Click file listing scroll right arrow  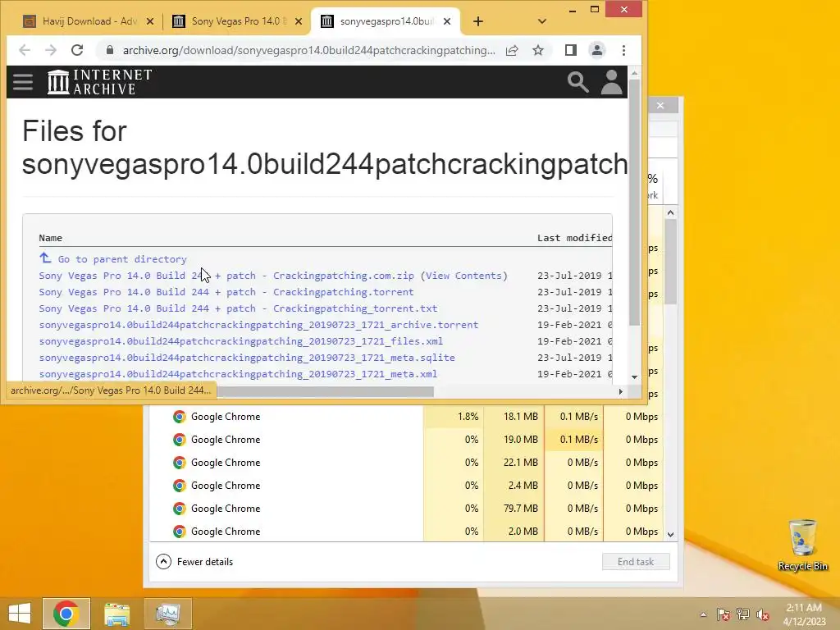pyautogui.click(x=620, y=391)
